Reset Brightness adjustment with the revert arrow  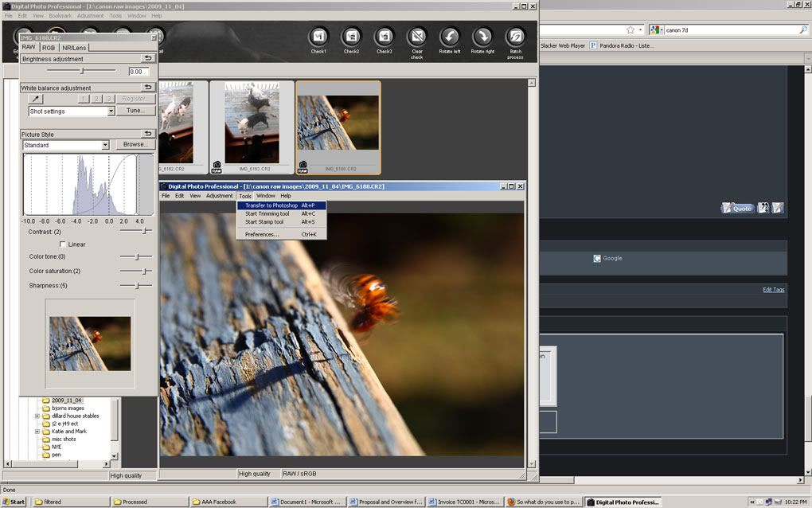click(x=147, y=59)
